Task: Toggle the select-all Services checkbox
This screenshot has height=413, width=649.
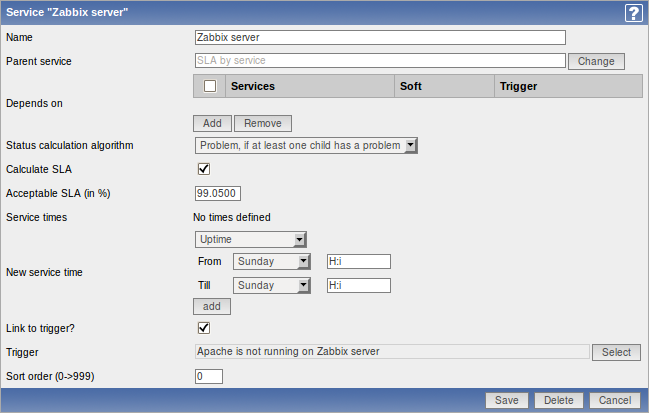Action: pos(210,86)
